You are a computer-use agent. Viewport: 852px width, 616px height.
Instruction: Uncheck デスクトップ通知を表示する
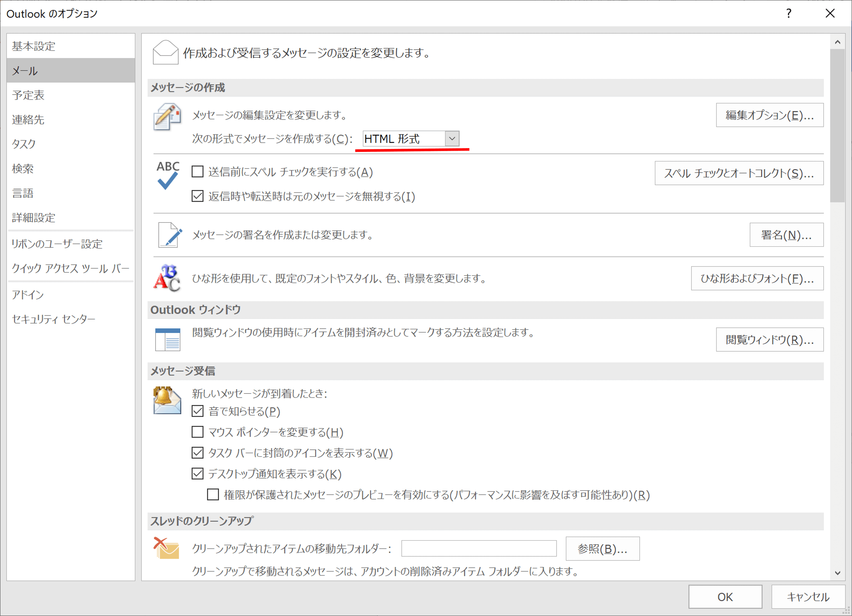coord(198,474)
